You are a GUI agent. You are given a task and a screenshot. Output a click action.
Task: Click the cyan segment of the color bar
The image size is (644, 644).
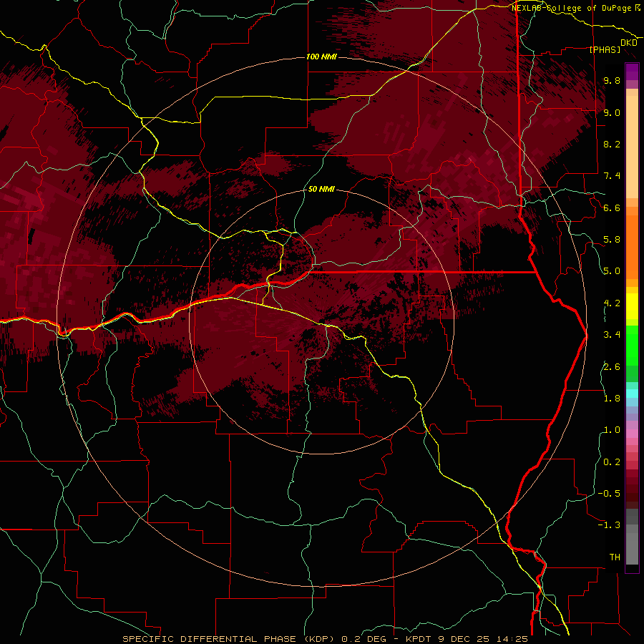(x=632, y=394)
